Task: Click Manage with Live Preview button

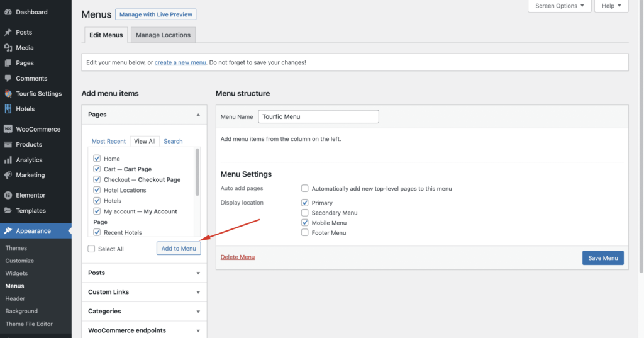Action: click(x=156, y=14)
